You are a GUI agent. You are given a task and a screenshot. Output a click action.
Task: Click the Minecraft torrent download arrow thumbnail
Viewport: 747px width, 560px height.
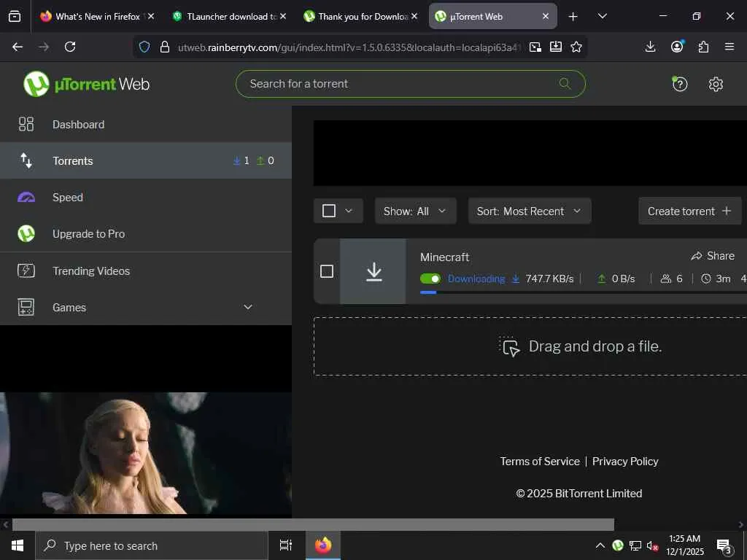[x=373, y=271]
